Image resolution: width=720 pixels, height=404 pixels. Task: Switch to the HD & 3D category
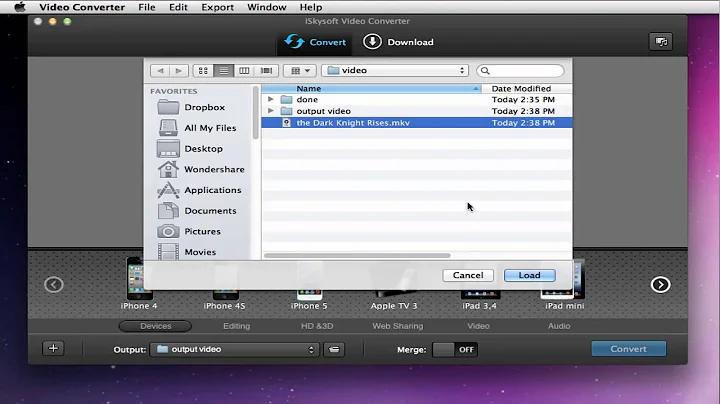point(317,326)
